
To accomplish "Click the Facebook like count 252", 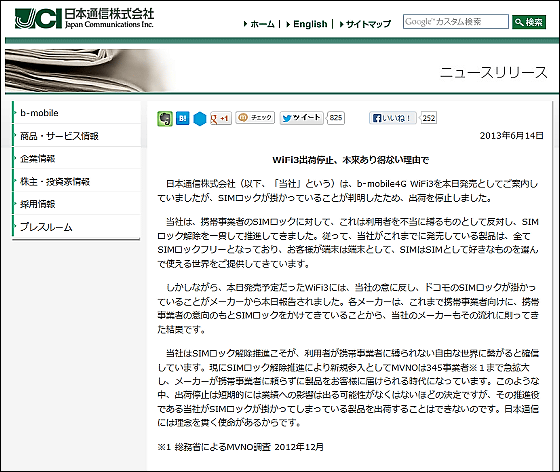I will pyautogui.click(x=429, y=118).
